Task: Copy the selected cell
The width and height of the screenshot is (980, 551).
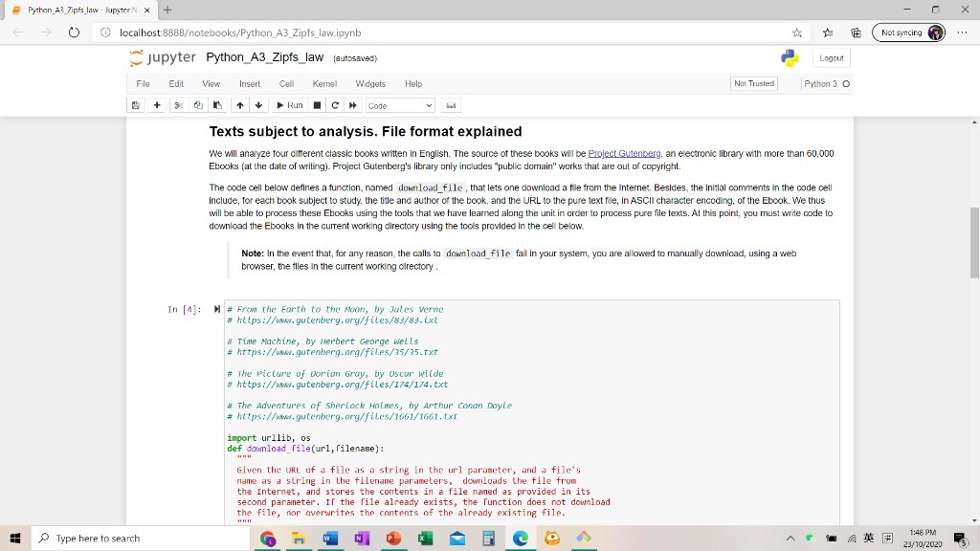Action: pos(198,105)
